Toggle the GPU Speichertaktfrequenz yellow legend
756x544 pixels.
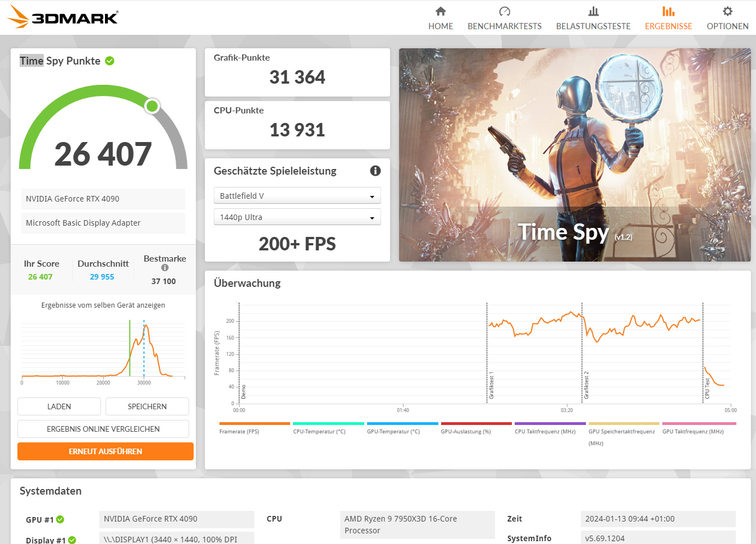point(624,433)
